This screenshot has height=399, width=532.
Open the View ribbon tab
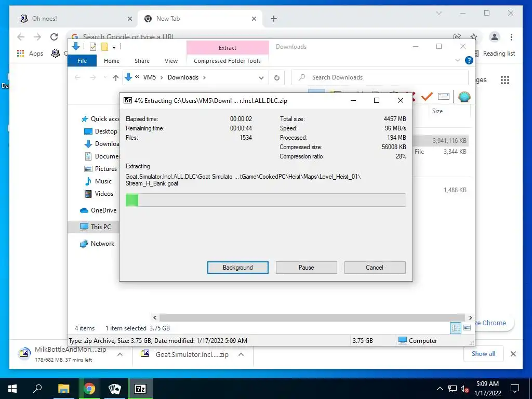tap(171, 61)
